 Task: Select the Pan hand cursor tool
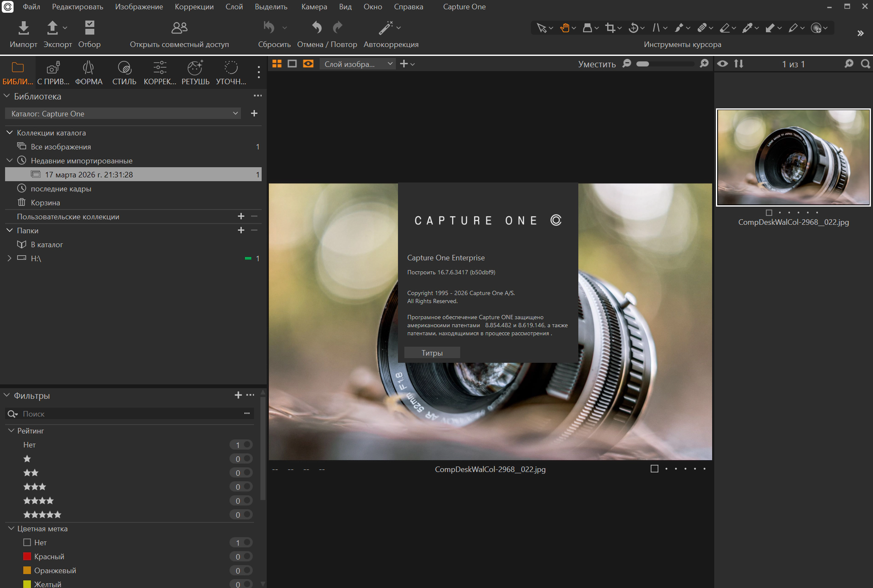(x=564, y=28)
